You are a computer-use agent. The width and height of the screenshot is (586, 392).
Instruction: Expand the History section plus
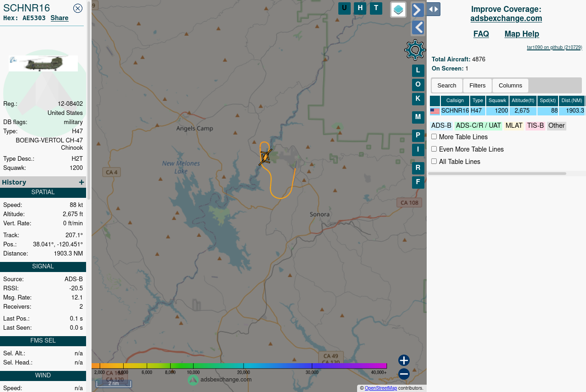(81, 182)
